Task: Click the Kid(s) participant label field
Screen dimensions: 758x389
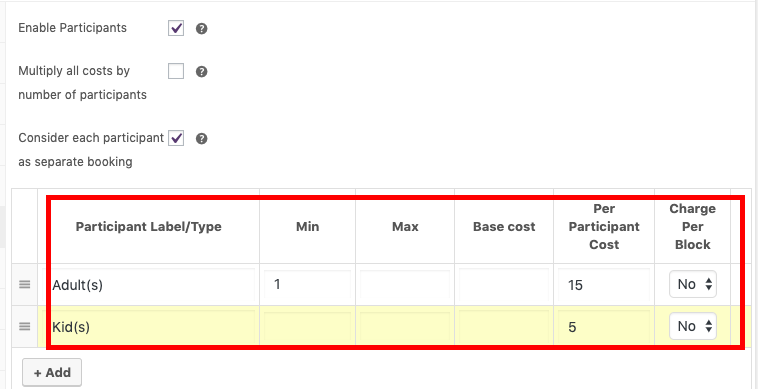Action: click(148, 327)
